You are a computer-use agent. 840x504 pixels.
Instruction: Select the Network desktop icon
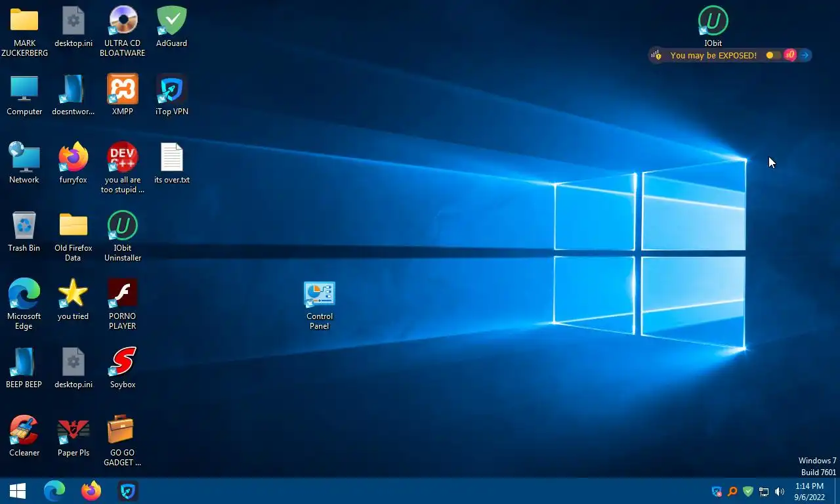[x=24, y=157]
